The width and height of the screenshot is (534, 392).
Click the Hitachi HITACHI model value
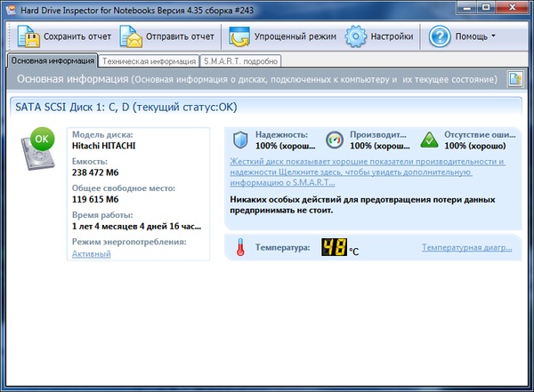pos(104,146)
